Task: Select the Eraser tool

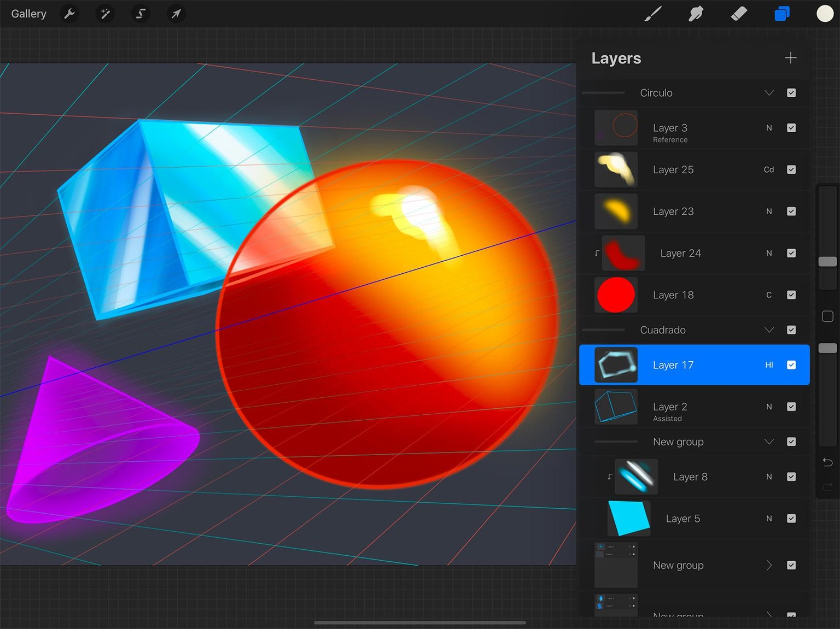Action: click(739, 14)
